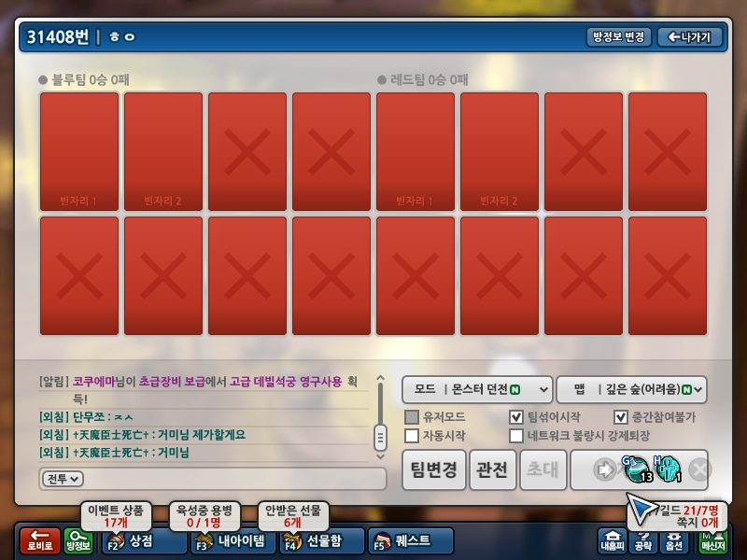747x560 pixels.
Task: Open the F2 상점 shop
Action: tap(145, 541)
